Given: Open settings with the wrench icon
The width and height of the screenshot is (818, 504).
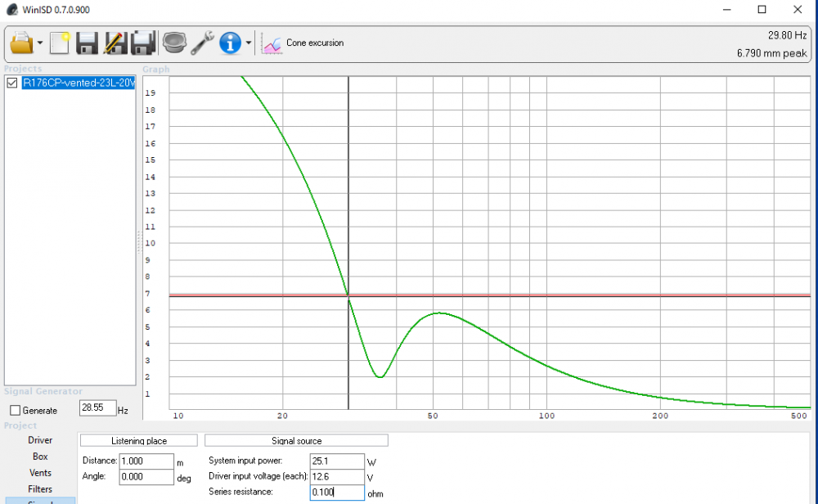Looking at the screenshot, I should (202, 43).
